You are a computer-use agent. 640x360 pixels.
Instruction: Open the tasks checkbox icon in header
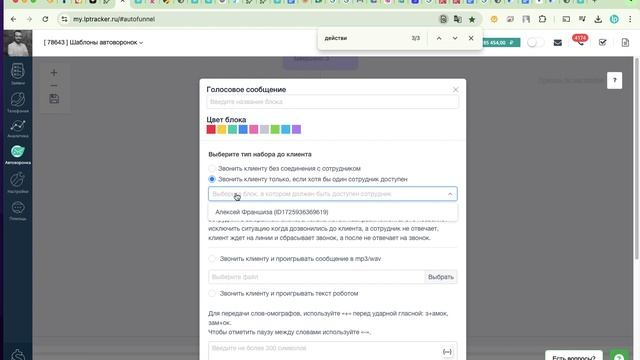click(602, 42)
